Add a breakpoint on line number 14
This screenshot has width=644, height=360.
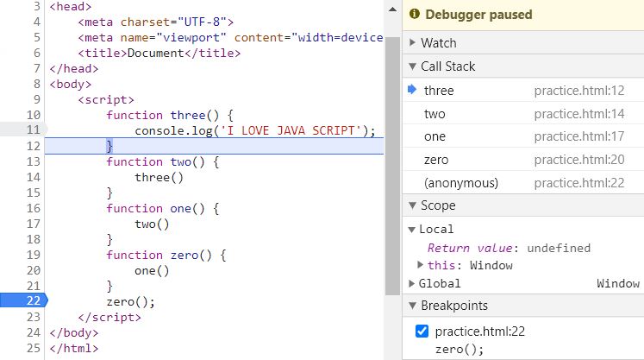(34, 177)
